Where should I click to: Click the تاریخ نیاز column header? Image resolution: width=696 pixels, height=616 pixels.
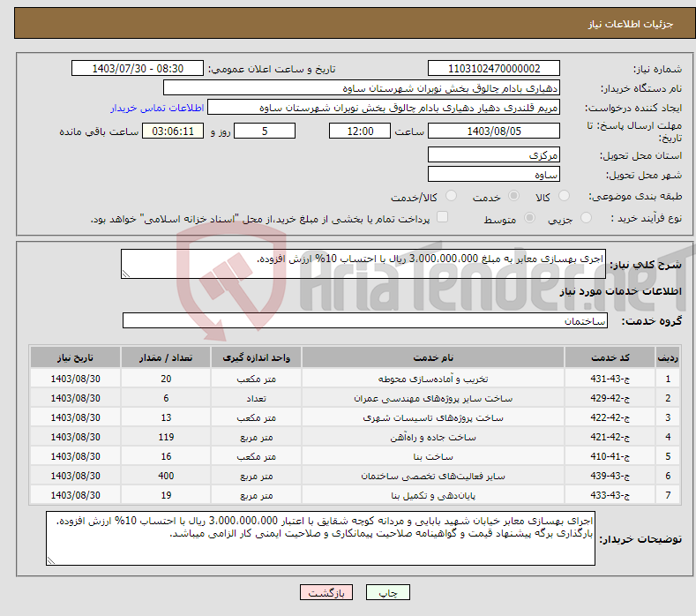76,357
